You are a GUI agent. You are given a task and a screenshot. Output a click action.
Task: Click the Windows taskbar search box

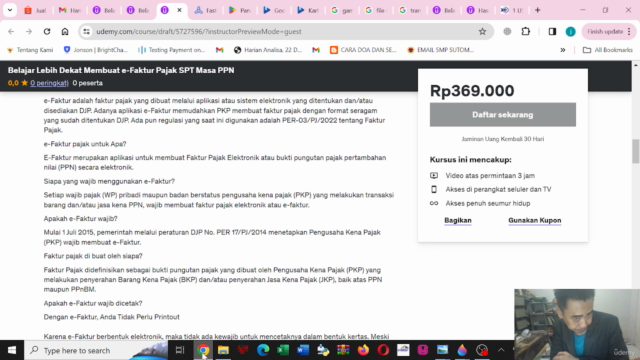[96, 350]
